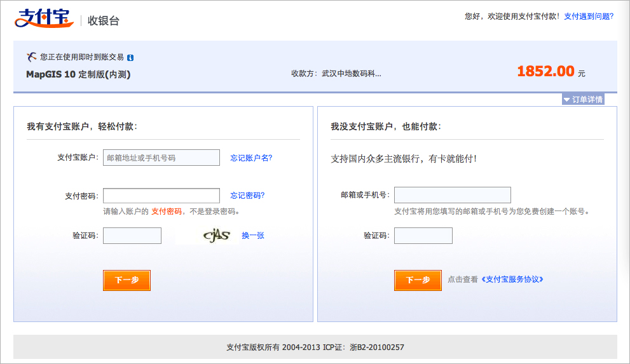The width and height of the screenshot is (630, 364).
Task: Click the product name MapGIS 10 定制版(内测)
Action: (78, 74)
